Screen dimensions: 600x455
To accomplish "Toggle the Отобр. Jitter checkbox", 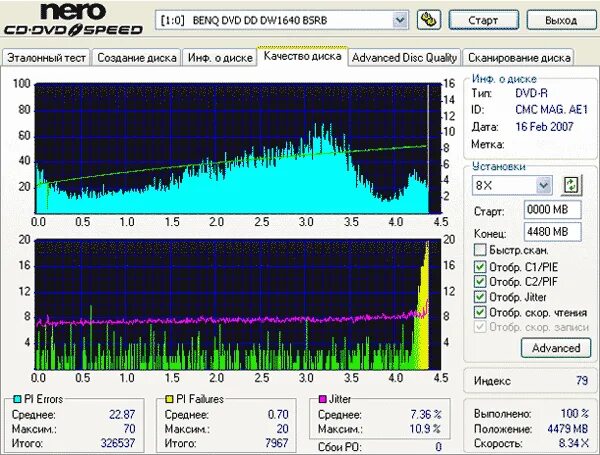I will [479, 297].
